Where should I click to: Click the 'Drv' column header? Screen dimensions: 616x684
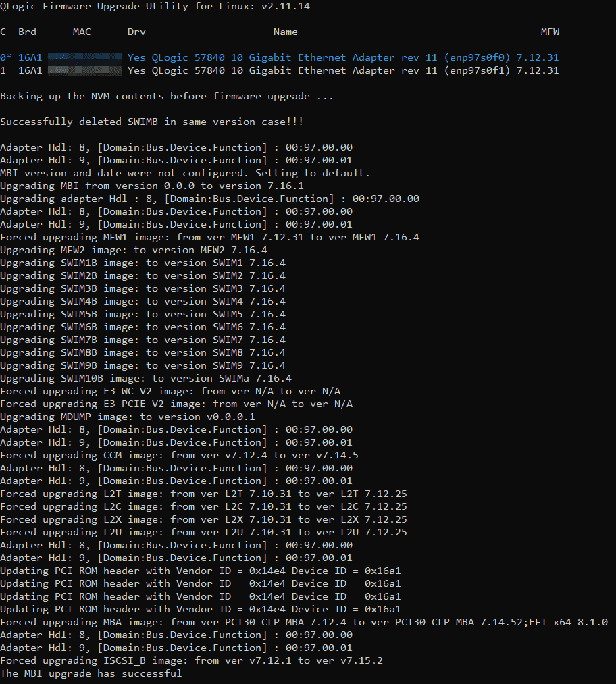coord(136,32)
